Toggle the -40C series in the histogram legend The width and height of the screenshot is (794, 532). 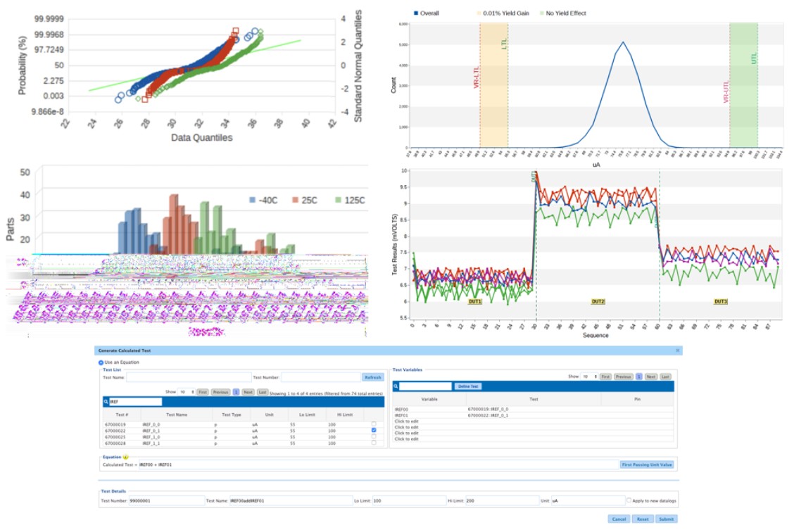coord(253,200)
